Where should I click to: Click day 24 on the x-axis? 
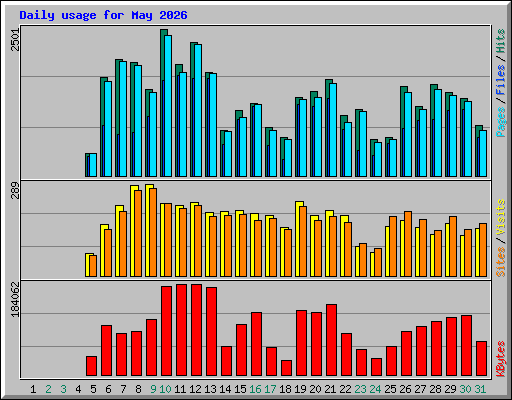pyautogui.click(x=375, y=389)
